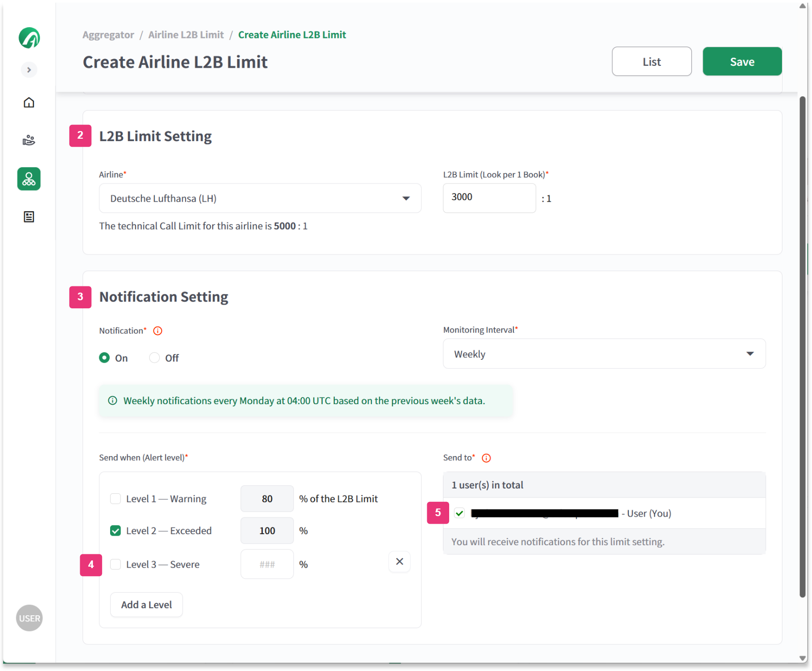
Task: Click the L2B Limit input showing 3000
Action: click(489, 198)
